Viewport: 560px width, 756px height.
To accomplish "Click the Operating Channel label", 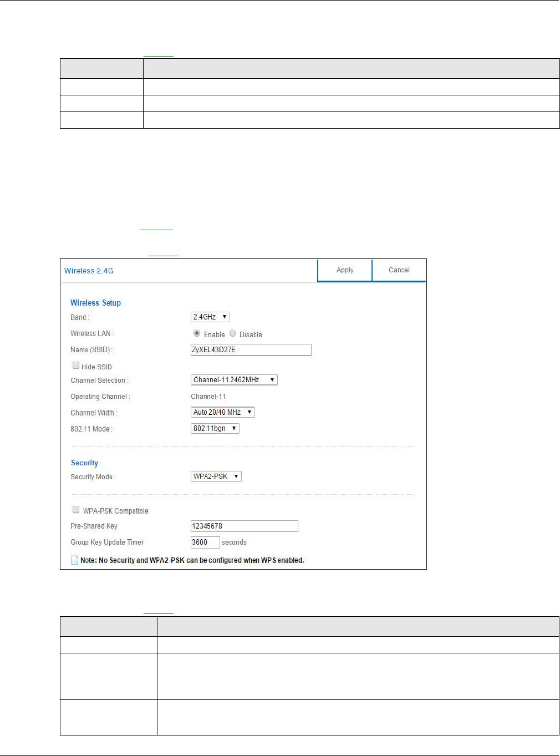I will (100, 397).
